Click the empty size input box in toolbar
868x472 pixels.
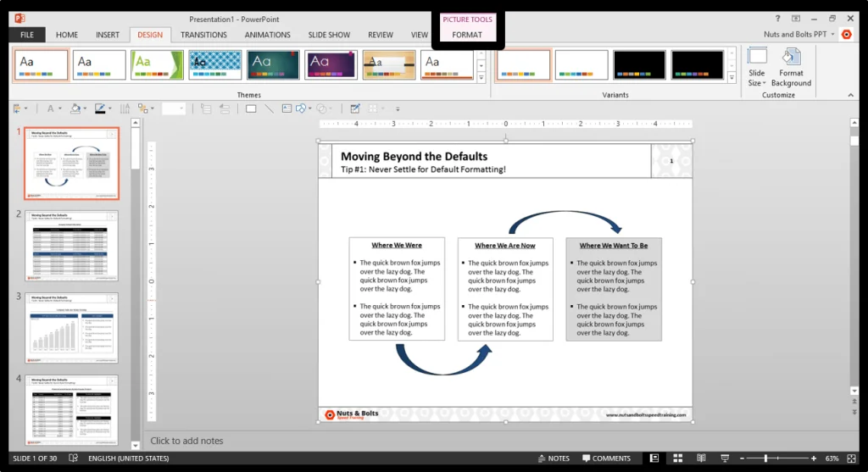[x=173, y=108]
